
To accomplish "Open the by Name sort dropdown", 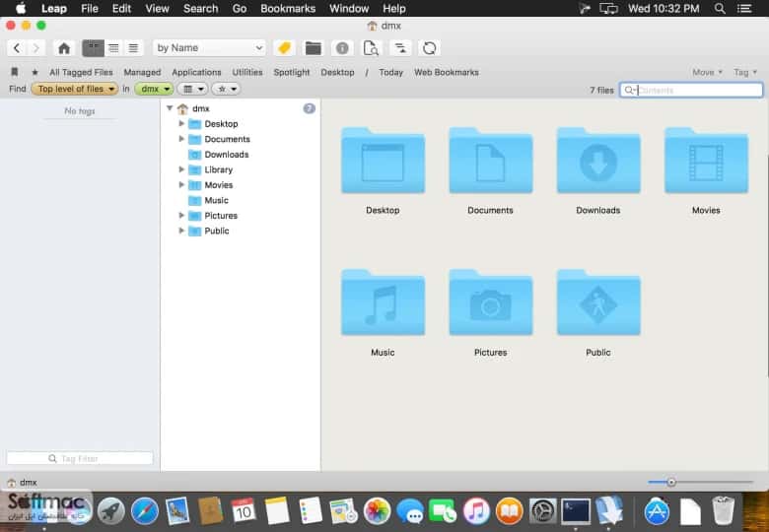I will pos(209,48).
